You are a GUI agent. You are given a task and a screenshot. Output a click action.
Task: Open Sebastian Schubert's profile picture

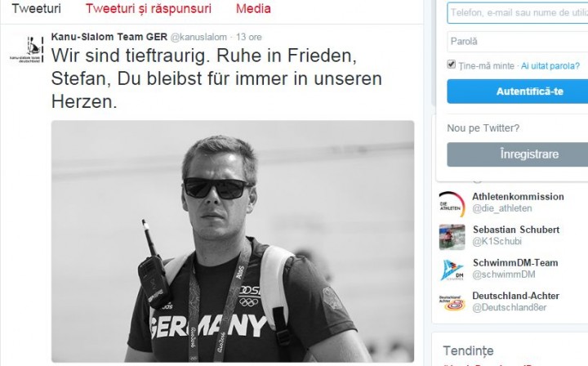coord(452,237)
